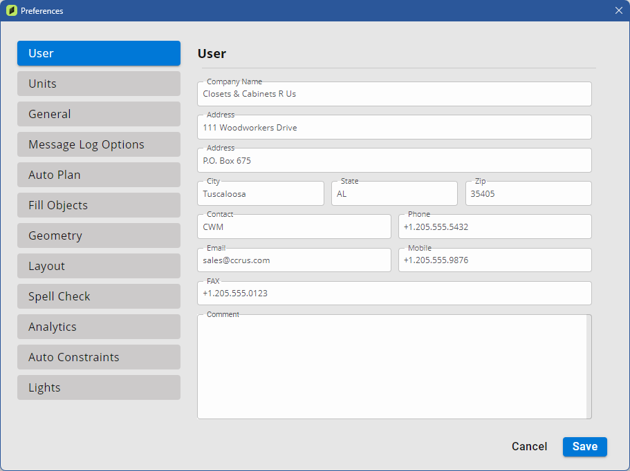Click the P.O. Box 675 address field
This screenshot has width=630, height=471.
coord(394,161)
